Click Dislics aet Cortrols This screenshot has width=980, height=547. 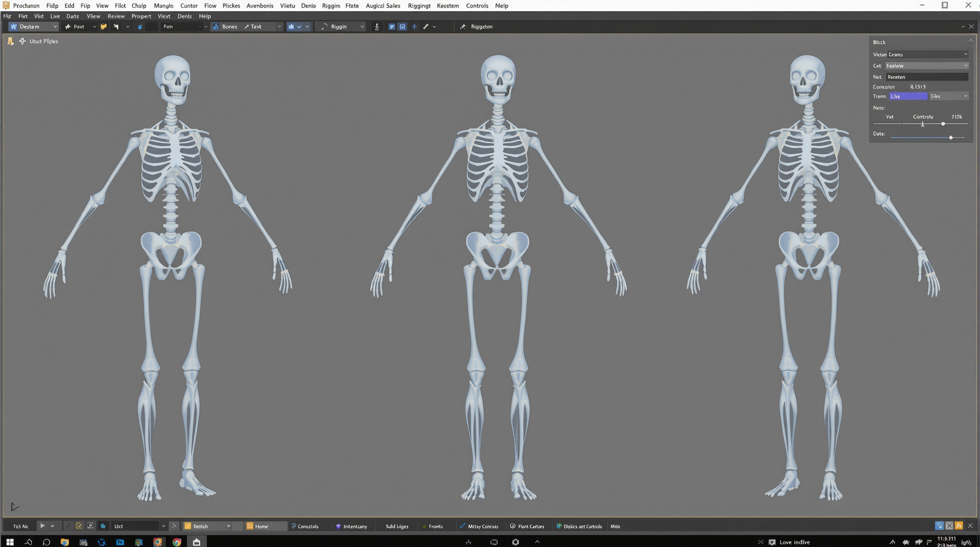(x=579, y=526)
